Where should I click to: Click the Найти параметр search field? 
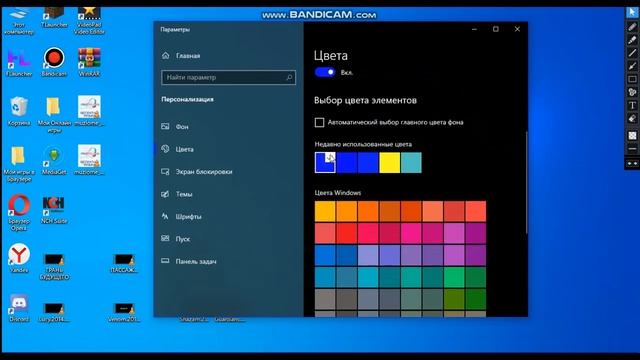click(x=229, y=77)
